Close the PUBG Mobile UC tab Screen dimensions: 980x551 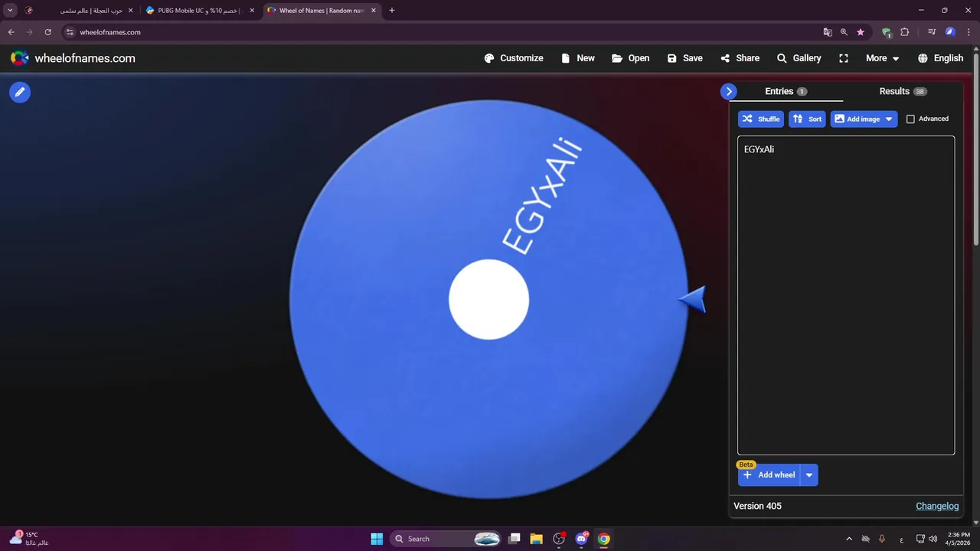pos(252,11)
